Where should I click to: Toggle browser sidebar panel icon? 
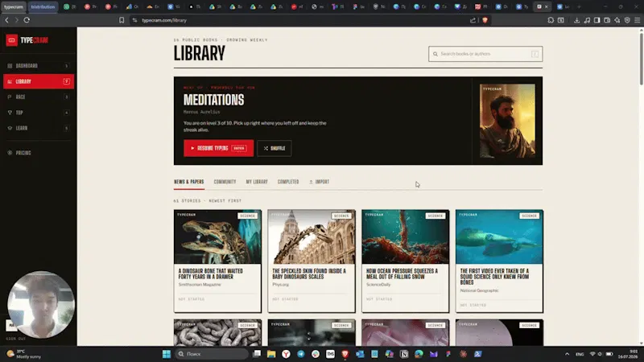click(x=597, y=20)
